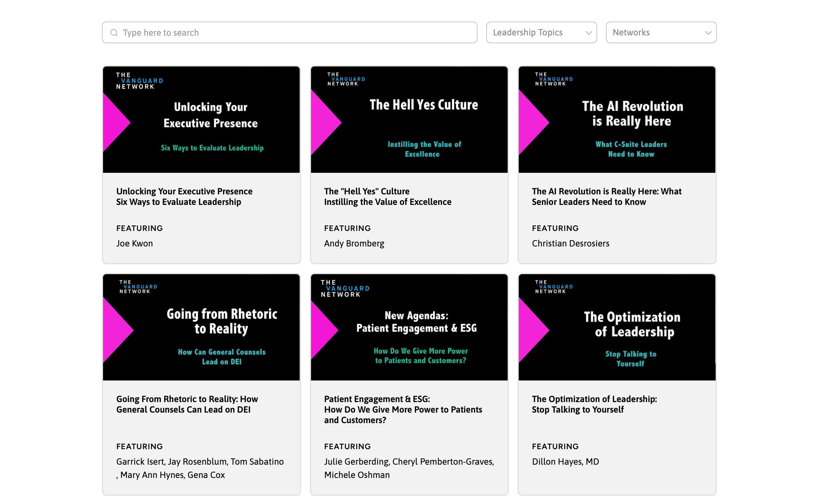Image resolution: width=822 pixels, height=504 pixels.
Task: Click the Networks chevron arrow
Action: (708, 33)
